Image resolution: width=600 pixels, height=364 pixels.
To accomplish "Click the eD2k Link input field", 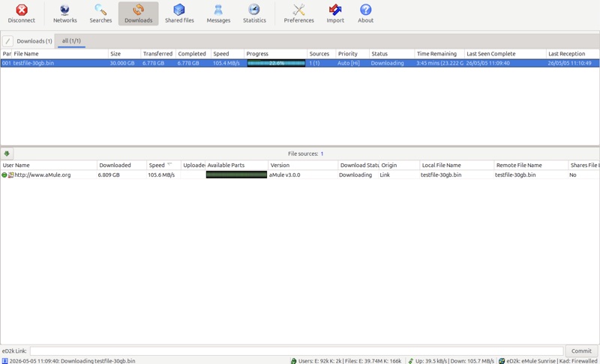I will pos(296,351).
